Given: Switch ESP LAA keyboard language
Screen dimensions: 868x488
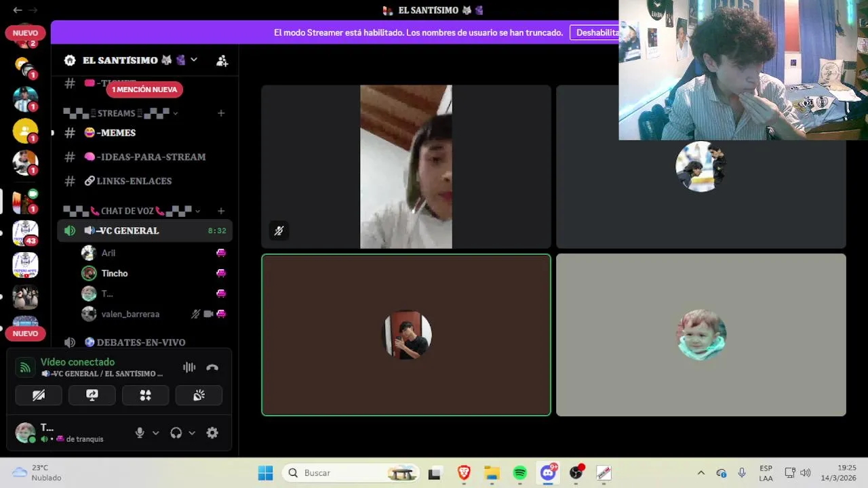Looking at the screenshot, I should point(766,473).
